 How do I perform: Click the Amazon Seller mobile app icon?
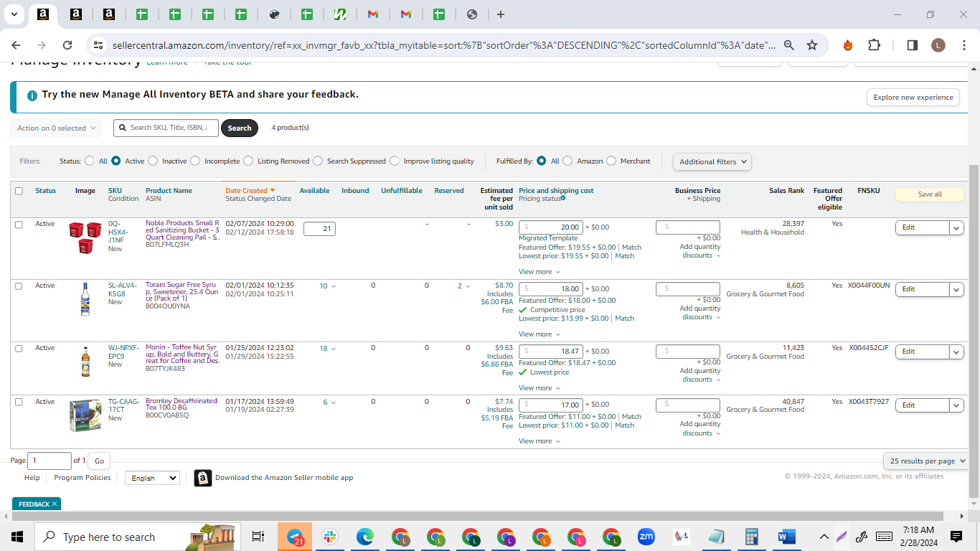203,478
